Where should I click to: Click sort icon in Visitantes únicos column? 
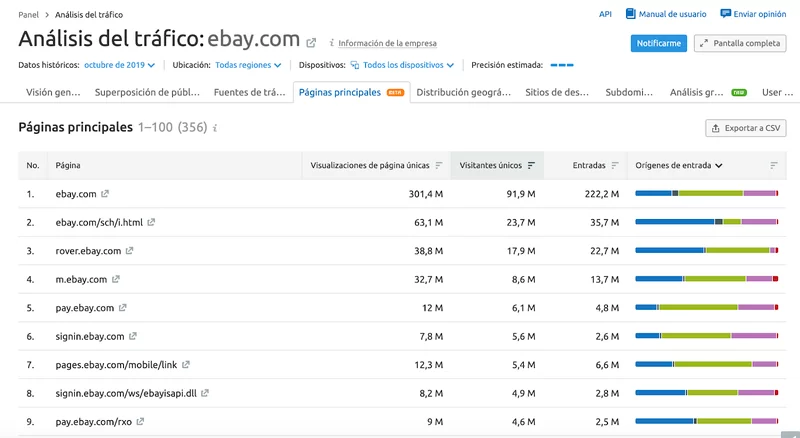531,165
